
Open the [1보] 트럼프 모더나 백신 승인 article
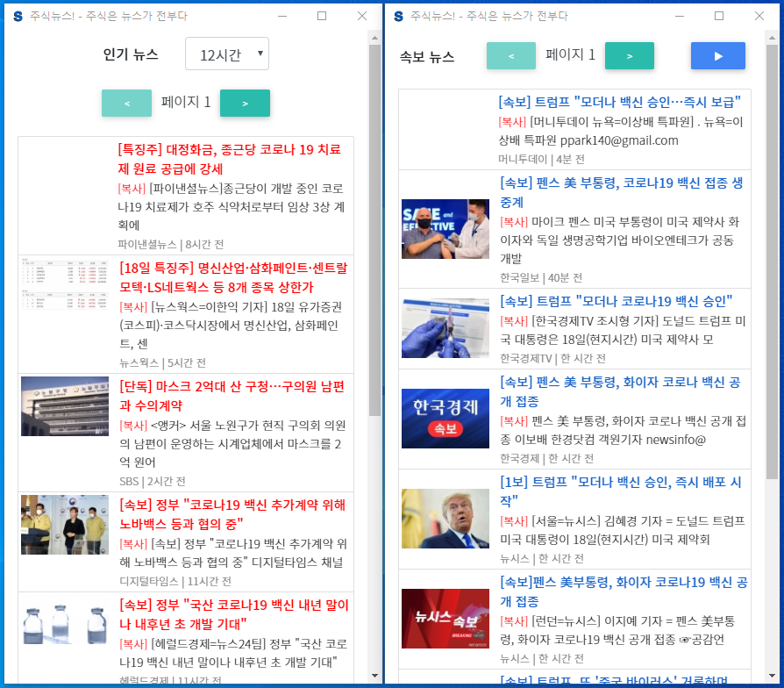[621, 491]
